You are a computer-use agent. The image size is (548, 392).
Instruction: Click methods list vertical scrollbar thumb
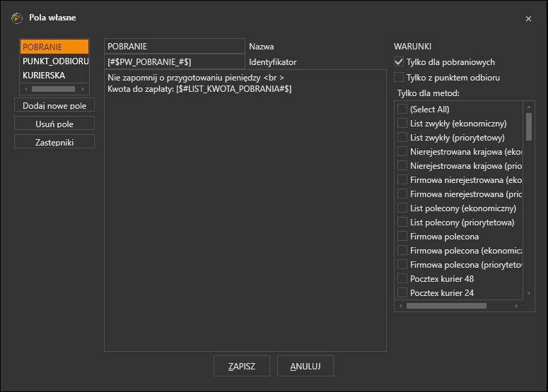click(529, 126)
